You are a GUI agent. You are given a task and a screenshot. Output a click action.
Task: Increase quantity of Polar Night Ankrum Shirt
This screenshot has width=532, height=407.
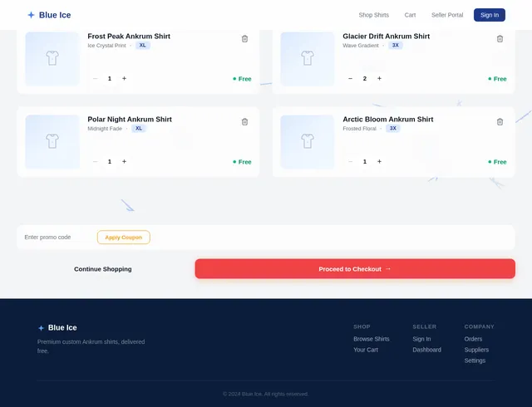coord(124,161)
